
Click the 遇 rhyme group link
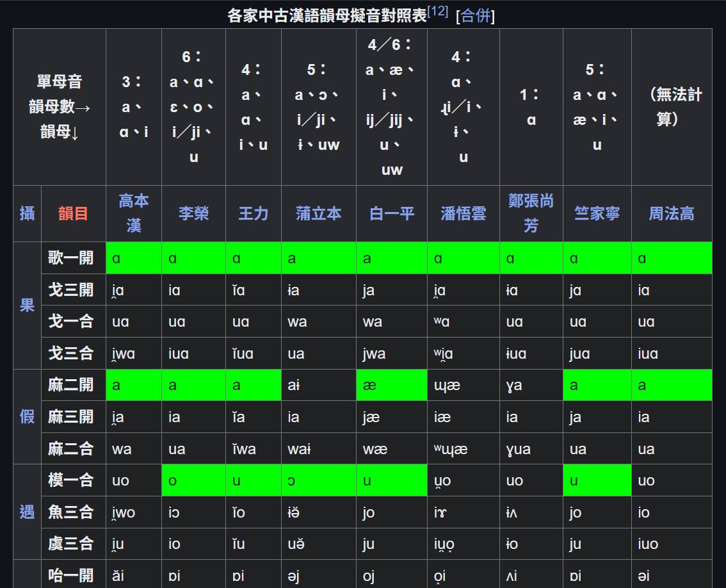27,512
